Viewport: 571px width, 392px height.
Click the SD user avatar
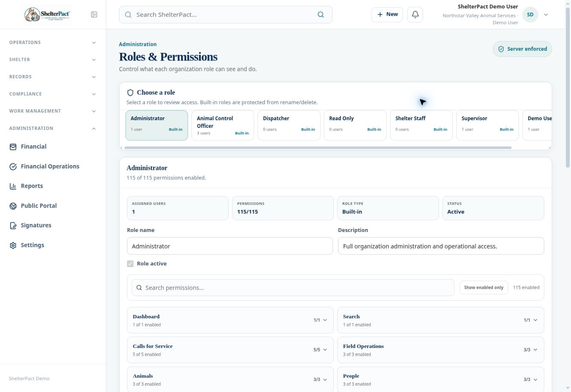point(530,15)
